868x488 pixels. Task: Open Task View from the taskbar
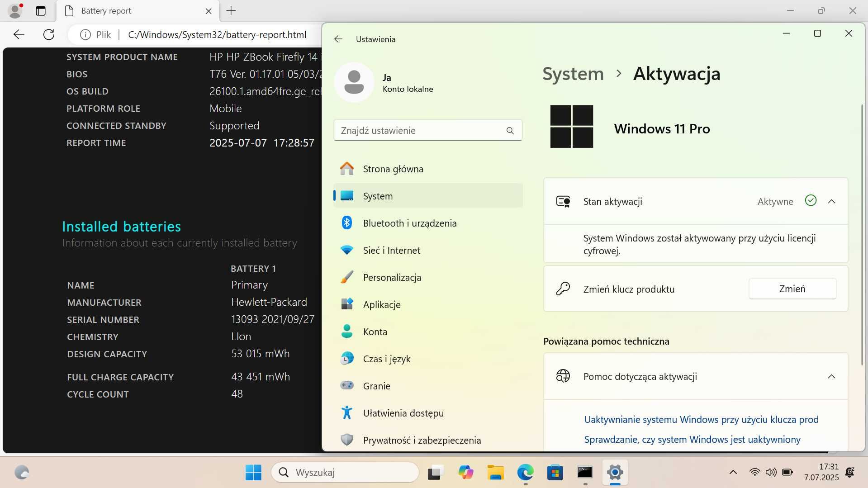(x=435, y=473)
